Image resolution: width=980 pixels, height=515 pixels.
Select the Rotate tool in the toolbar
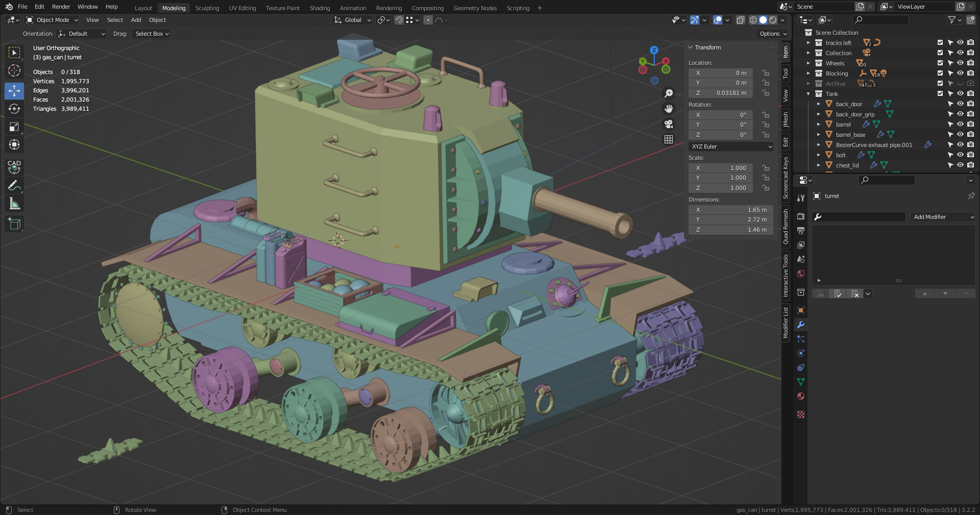point(14,109)
